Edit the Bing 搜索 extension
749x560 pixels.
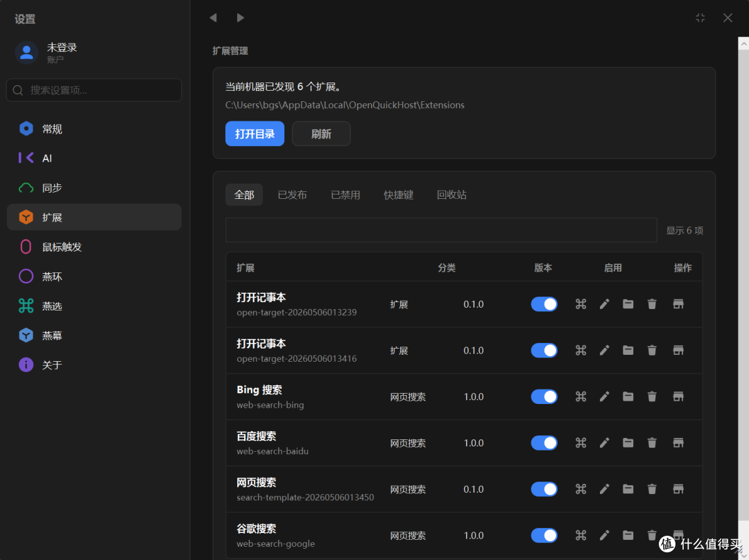click(x=604, y=396)
